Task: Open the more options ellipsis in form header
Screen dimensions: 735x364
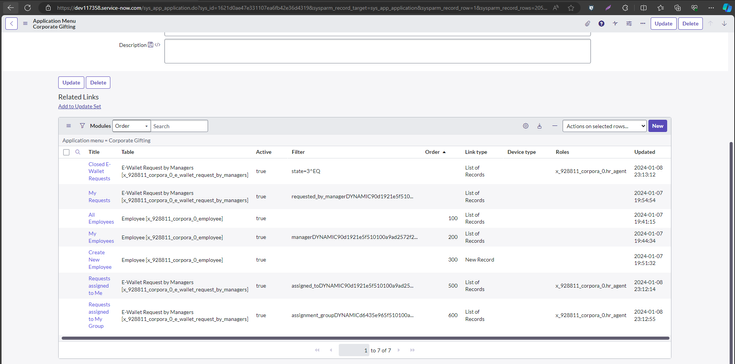Action: [x=642, y=23]
